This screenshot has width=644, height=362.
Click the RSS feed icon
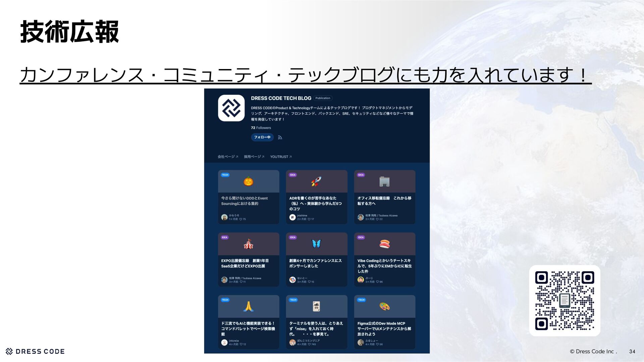tap(280, 137)
